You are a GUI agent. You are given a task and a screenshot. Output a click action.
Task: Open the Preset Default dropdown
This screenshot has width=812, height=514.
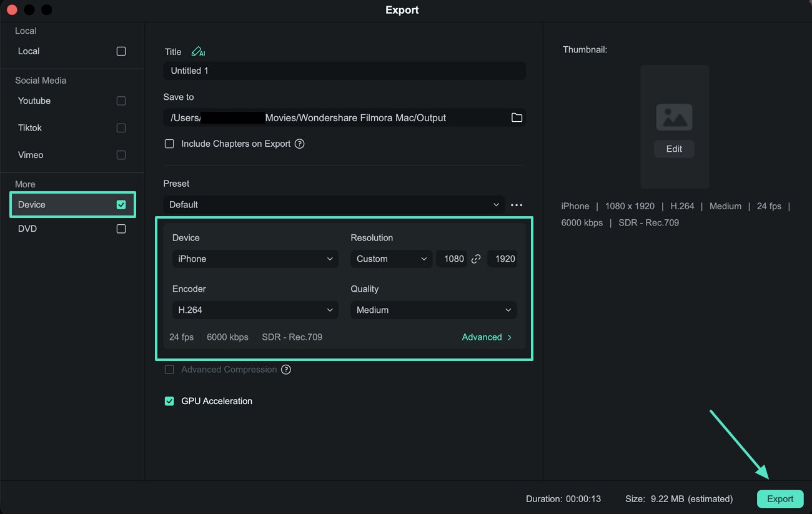(334, 205)
